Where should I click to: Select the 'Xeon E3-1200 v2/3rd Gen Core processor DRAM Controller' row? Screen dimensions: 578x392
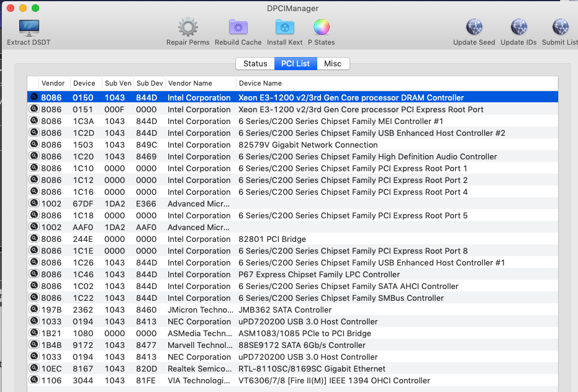(x=292, y=97)
